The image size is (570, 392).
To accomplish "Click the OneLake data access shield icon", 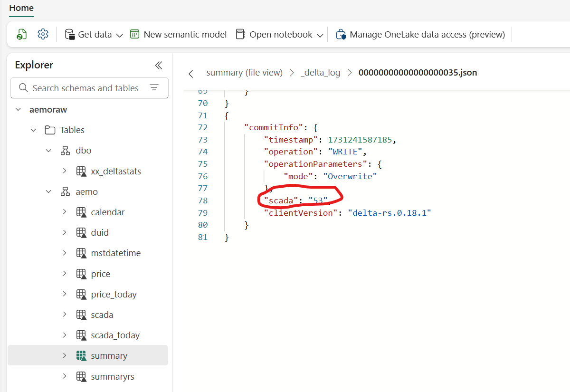I will coord(341,34).
